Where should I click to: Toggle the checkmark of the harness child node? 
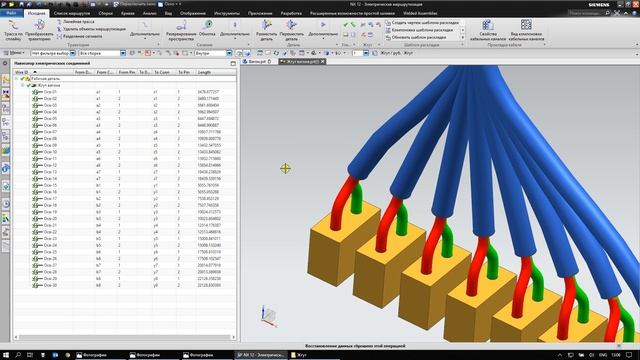tap(29, 85)
